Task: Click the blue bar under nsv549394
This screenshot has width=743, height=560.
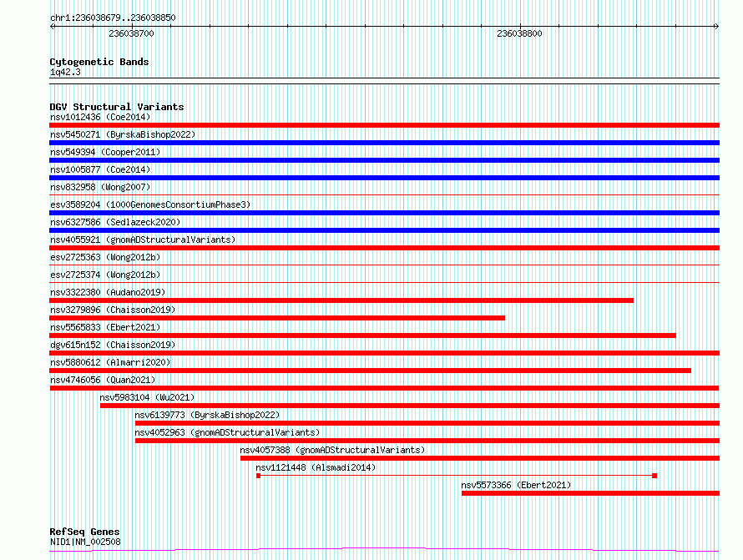Action: (x=384, y=160)
